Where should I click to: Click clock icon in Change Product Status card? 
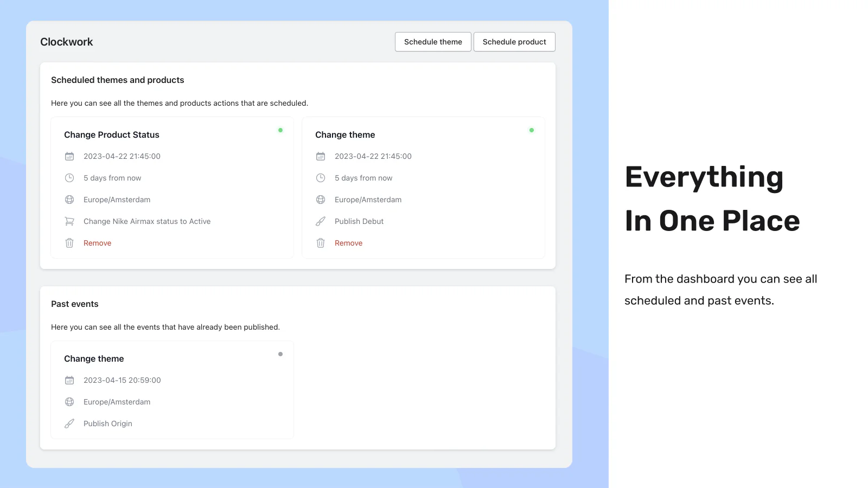pos(69,178)
